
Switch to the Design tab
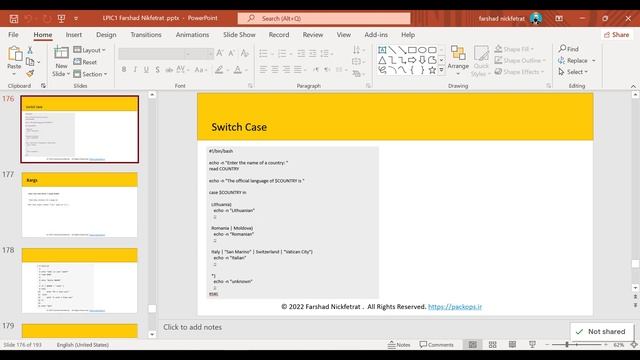pos(106,35)
